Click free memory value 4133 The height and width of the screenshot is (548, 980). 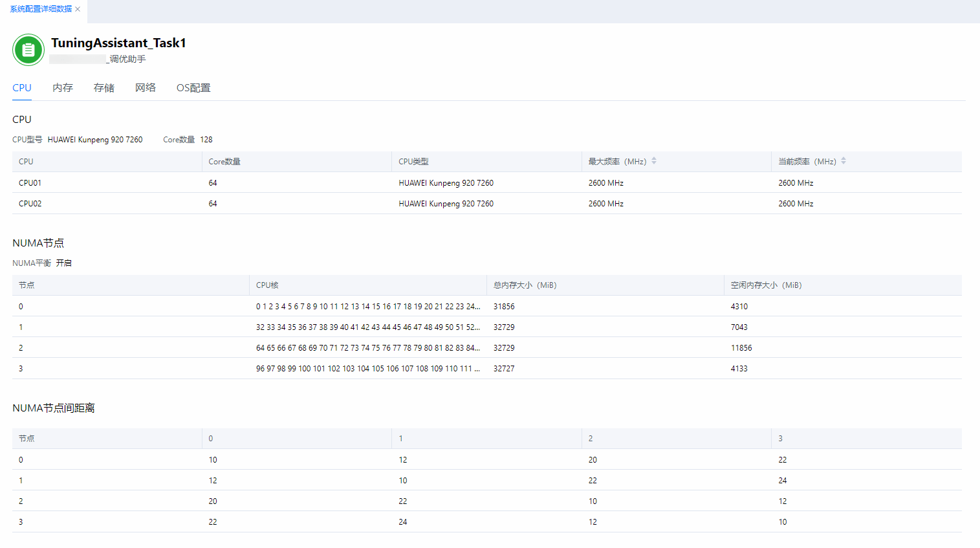pos(739,369)
